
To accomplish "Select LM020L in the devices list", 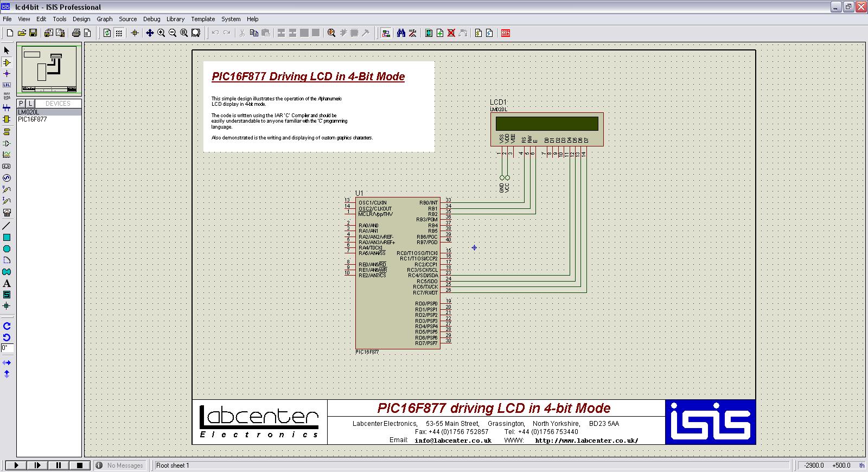I will coord(49,112).
